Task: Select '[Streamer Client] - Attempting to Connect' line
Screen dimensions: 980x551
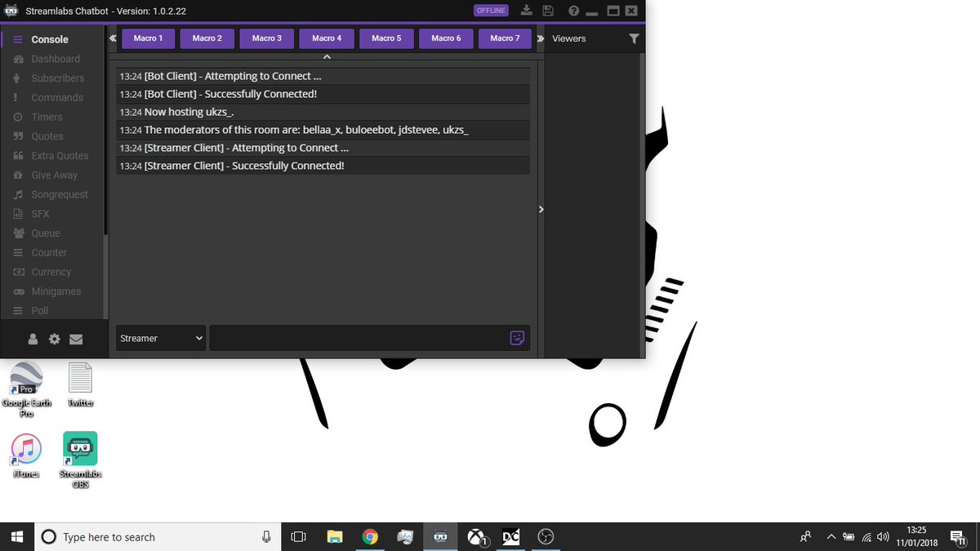Action: pos(323,148)
